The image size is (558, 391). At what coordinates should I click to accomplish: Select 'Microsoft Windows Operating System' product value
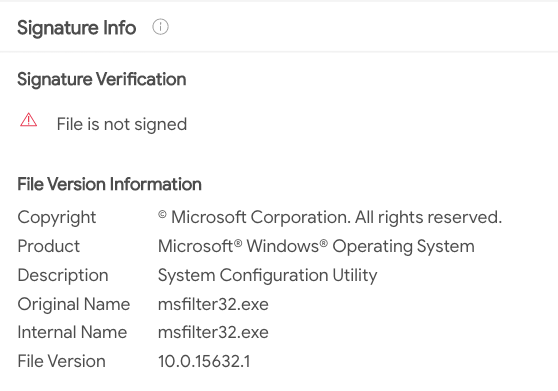coord(316,247)
